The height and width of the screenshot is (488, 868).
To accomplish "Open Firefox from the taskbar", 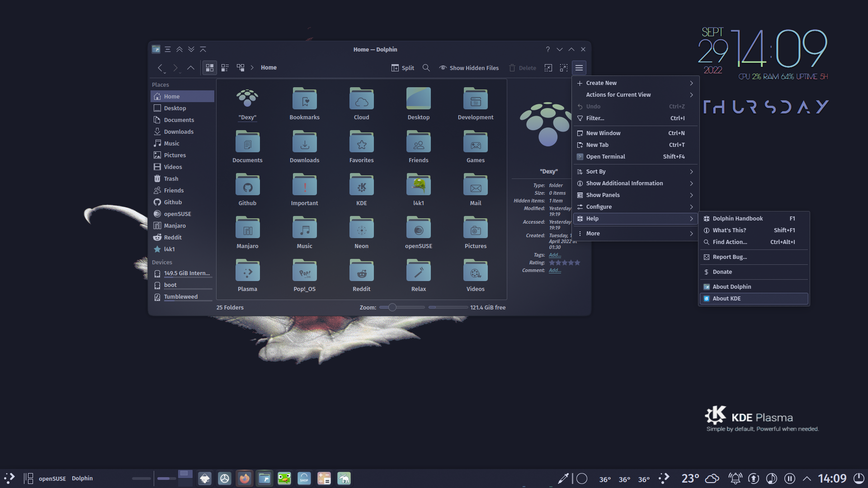I will pyautogui.click(x=245, y=478).
